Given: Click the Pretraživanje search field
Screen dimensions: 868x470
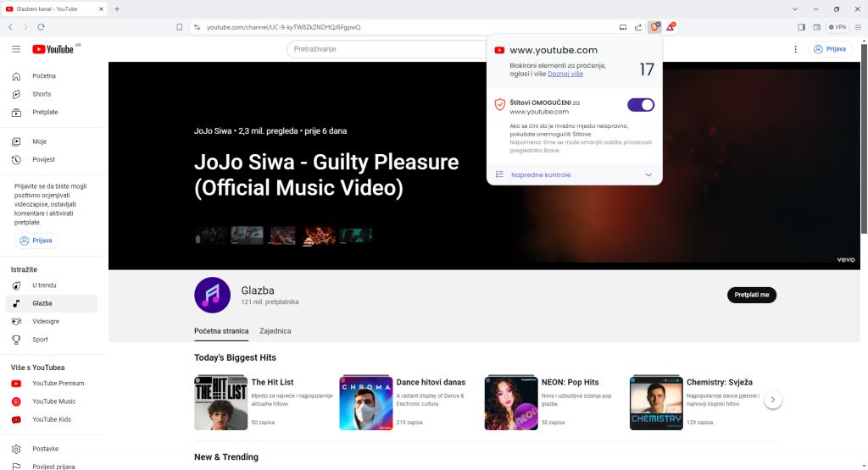Looking at the screenshot, I should [x=386, y=49].
